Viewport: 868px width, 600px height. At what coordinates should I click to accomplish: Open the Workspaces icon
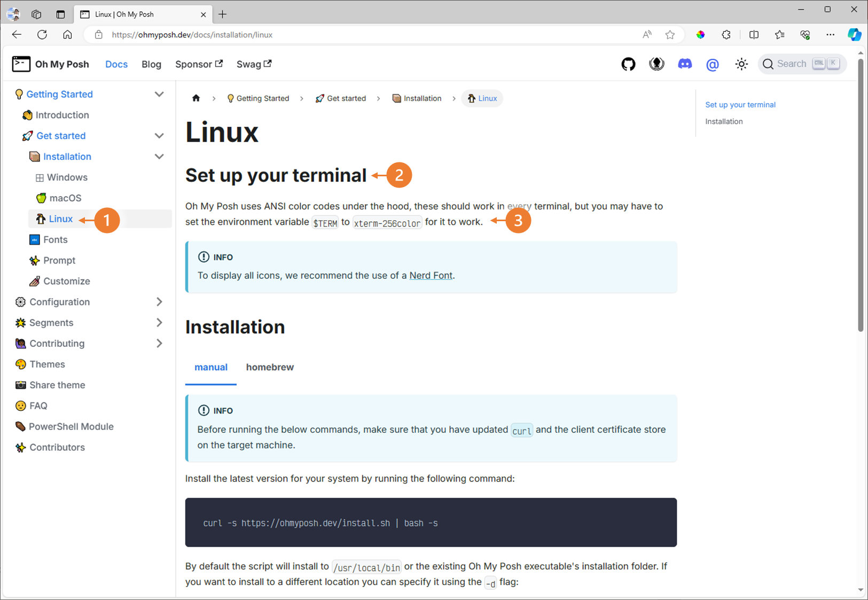click(36, 14)
